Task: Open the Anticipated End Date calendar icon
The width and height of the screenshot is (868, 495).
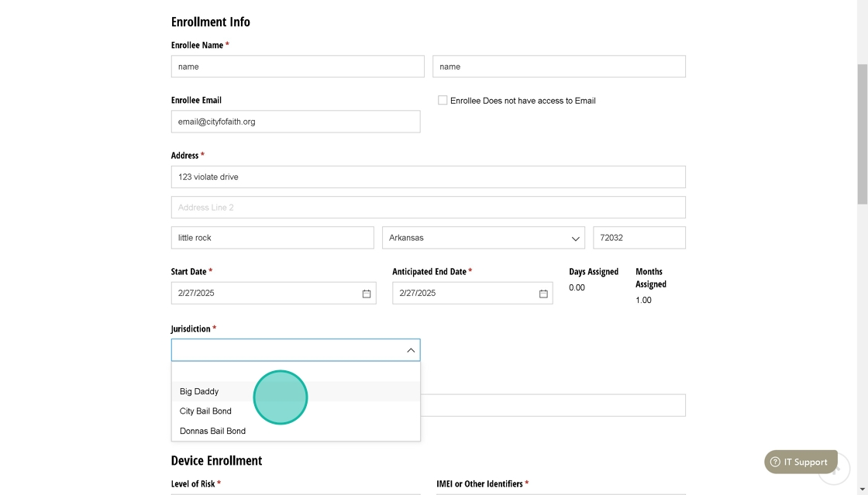Action: (x=543, y=294)
